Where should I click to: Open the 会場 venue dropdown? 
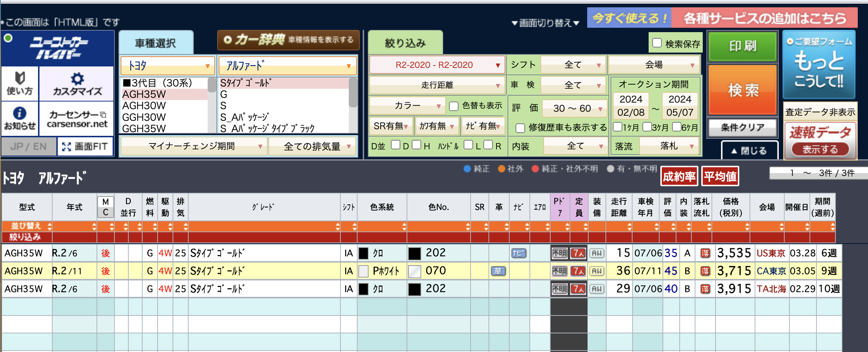tap(654, 65)
